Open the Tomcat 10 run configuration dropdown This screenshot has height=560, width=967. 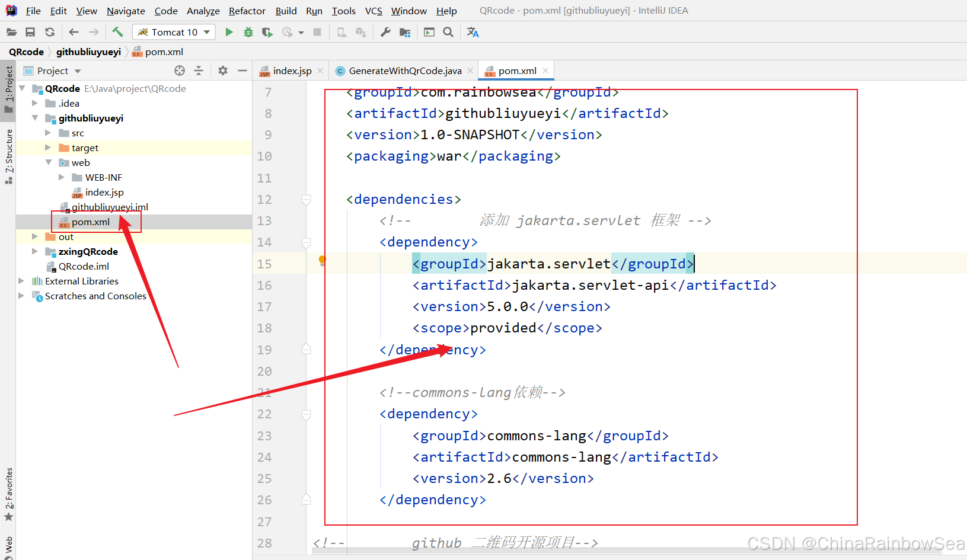coord(174,32)
